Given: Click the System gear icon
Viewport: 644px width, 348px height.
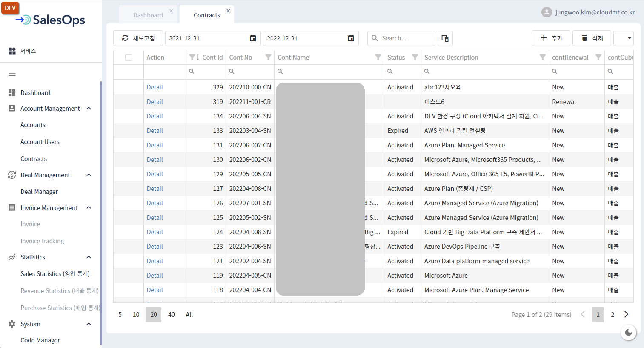Looking at the screenshot, I should [12, 324].
